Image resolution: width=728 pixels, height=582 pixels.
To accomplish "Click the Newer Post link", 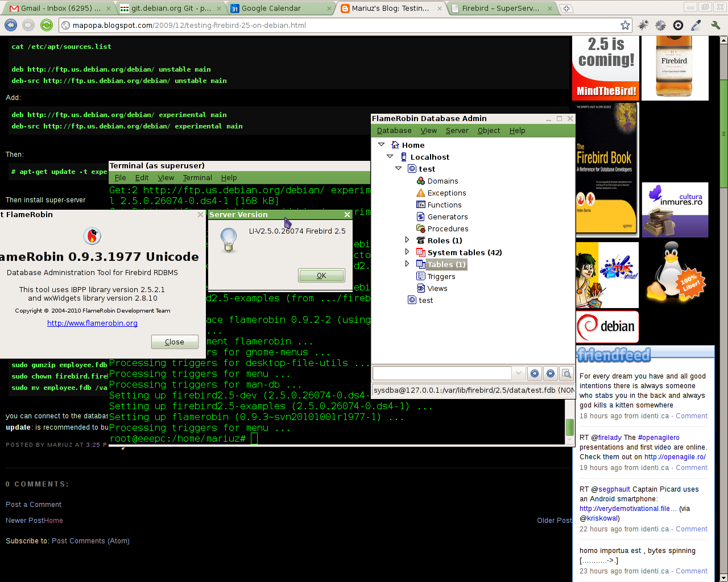I will (x=24, y=521).
